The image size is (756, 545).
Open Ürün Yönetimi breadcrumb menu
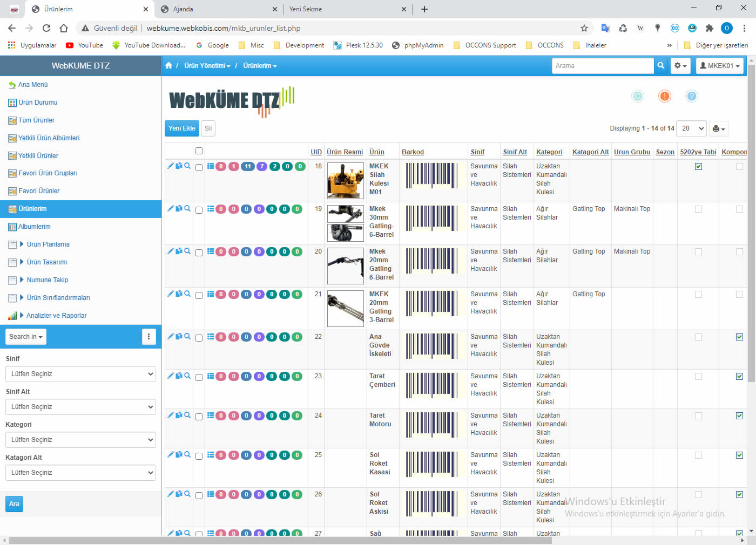pyautogui.click(x=207, y=66)
